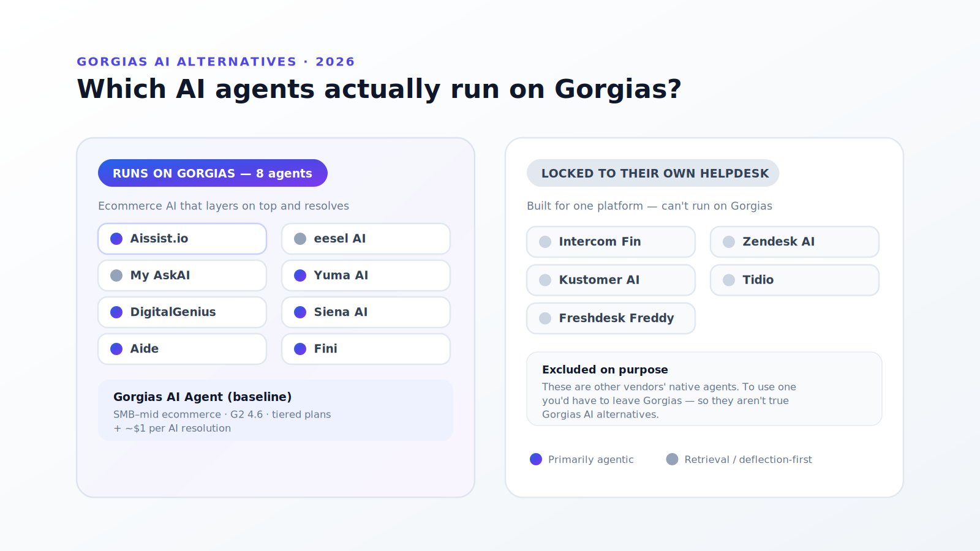The image size is (980, 551).
Task: Click the DigitalGenius chip
Action: pyautogui.click(x=182, y=312)
